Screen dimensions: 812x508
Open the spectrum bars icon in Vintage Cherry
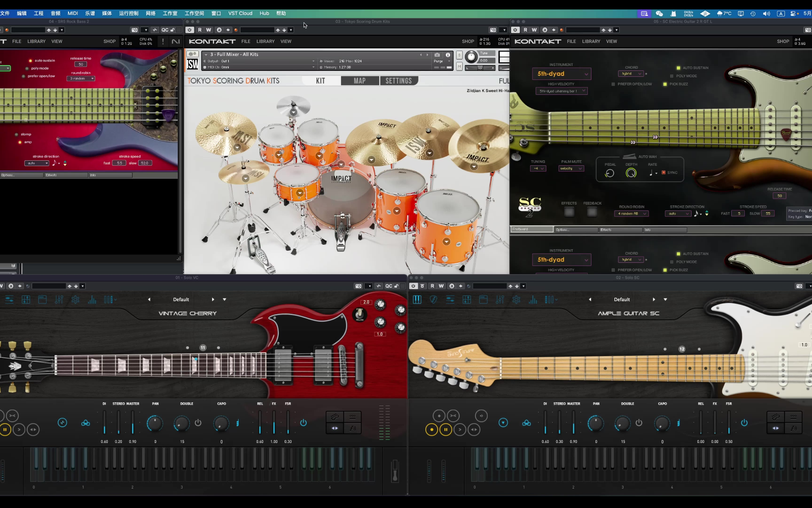click(x=92, y=299)
